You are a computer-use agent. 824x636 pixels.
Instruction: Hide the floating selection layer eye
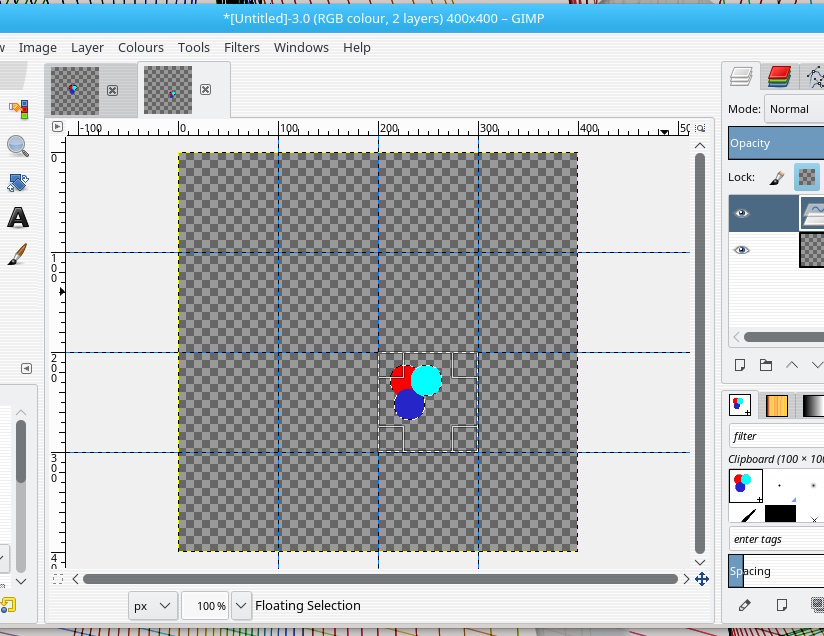741,213
